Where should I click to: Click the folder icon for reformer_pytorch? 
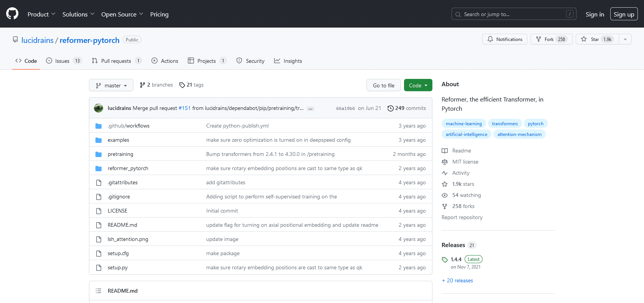click(99, 168)
